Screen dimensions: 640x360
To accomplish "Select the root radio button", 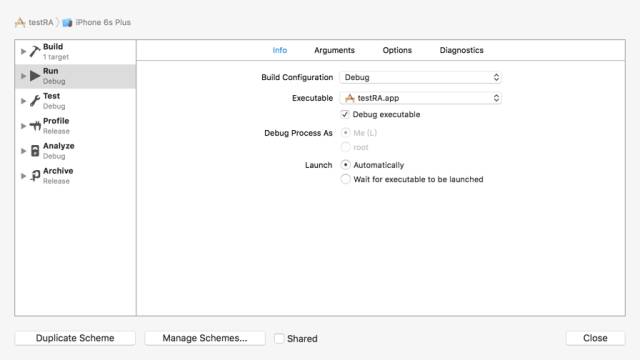I will tap(345, 147).
